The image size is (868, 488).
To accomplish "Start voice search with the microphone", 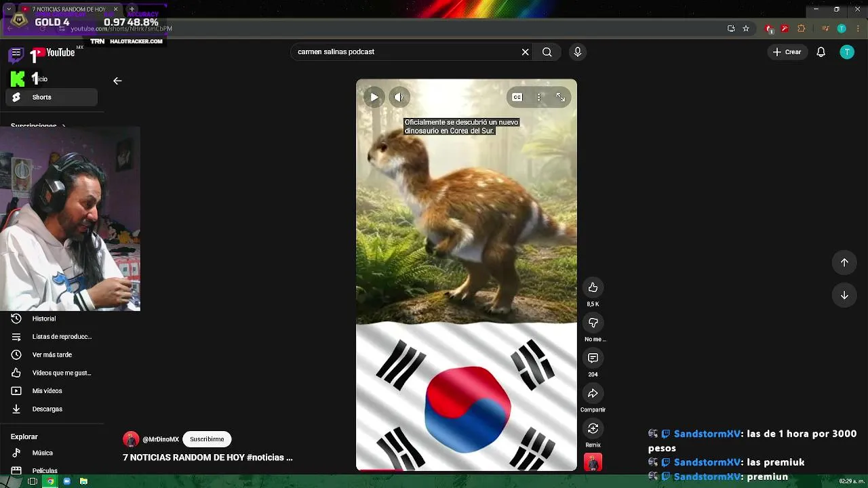I will point(577,52).
